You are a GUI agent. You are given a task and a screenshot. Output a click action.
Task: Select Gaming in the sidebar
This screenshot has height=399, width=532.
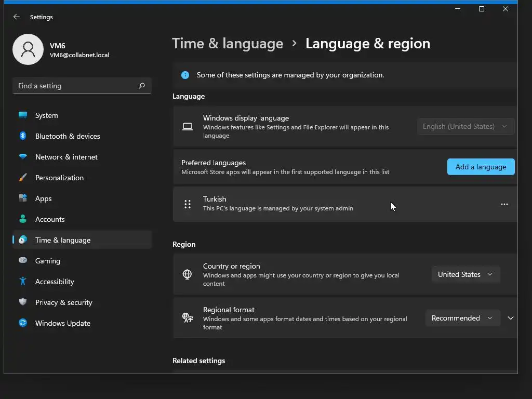[47, 261]
